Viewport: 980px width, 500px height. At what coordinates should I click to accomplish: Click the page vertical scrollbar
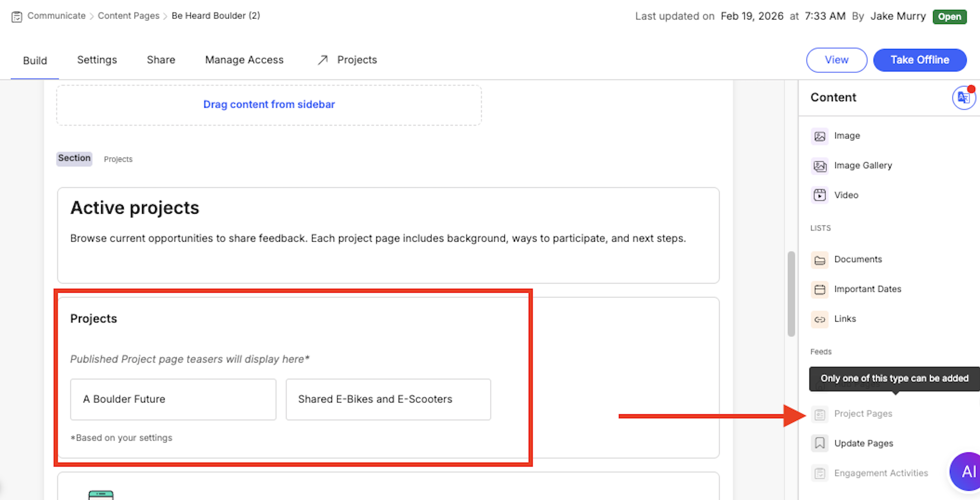coord(791,294)
